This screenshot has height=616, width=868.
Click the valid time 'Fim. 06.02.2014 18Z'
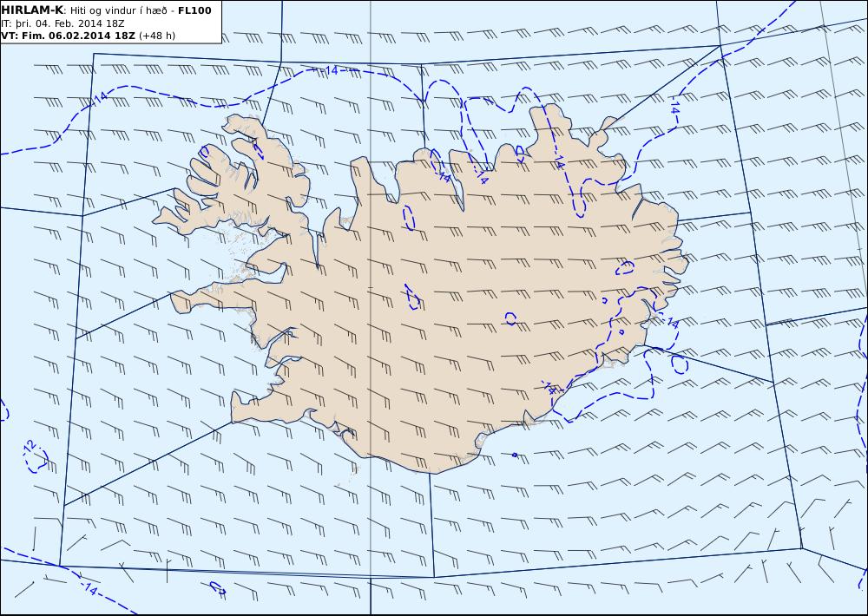pyautogui.click(x=77, y=36)
